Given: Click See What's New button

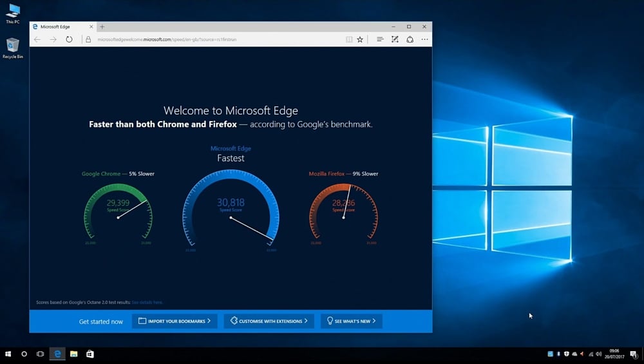Looking at the screenshot, I should 351,321.
